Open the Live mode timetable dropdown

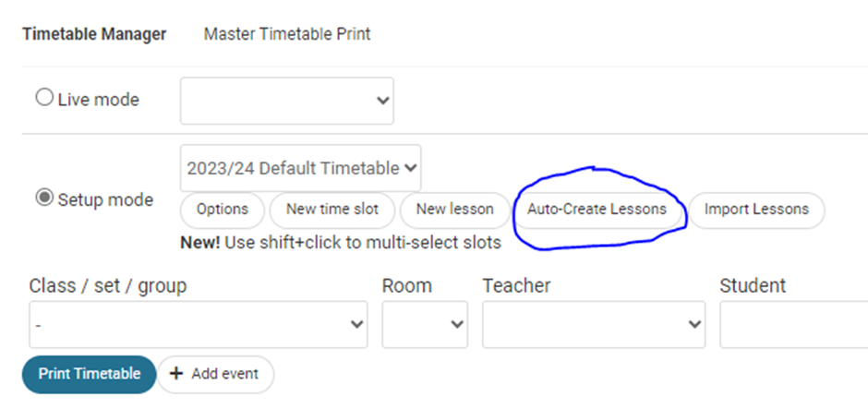pos(287,101)
